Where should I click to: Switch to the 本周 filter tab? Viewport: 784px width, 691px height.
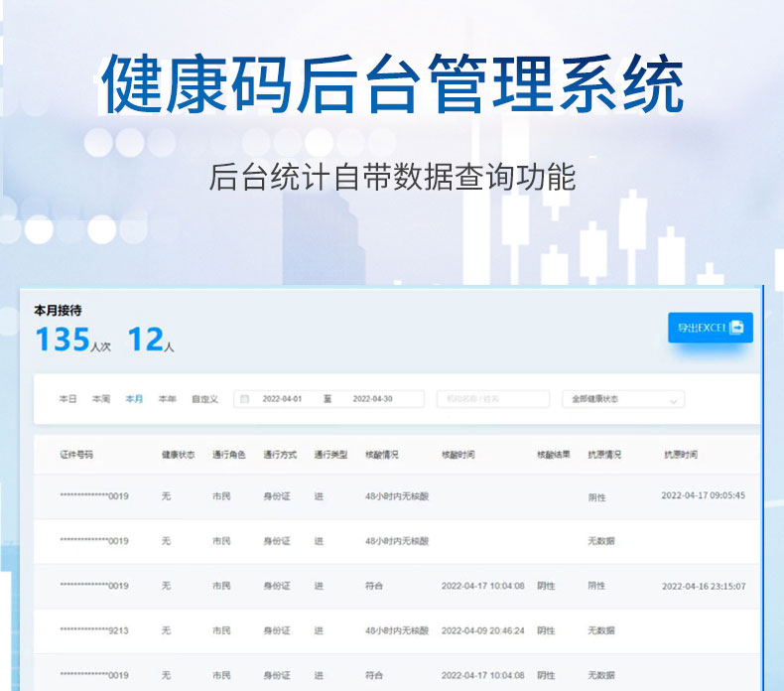click(100, 399)
